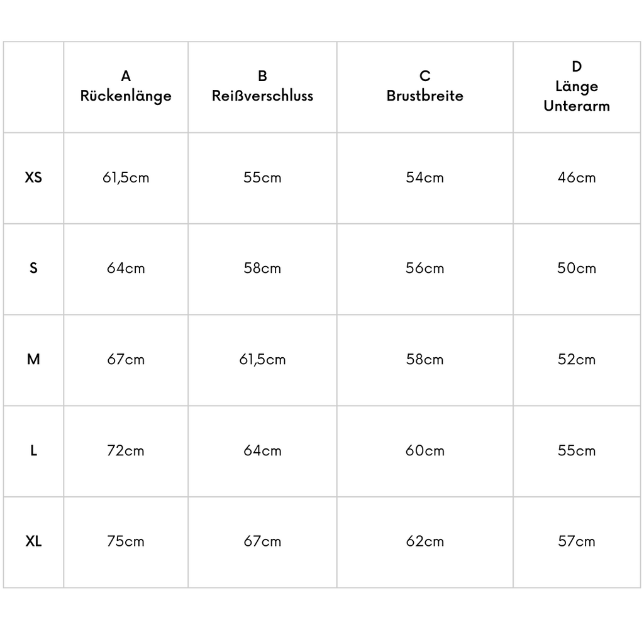Select the XS Brustbreite value 54cm
644x644 pixels.
[425, 177]
